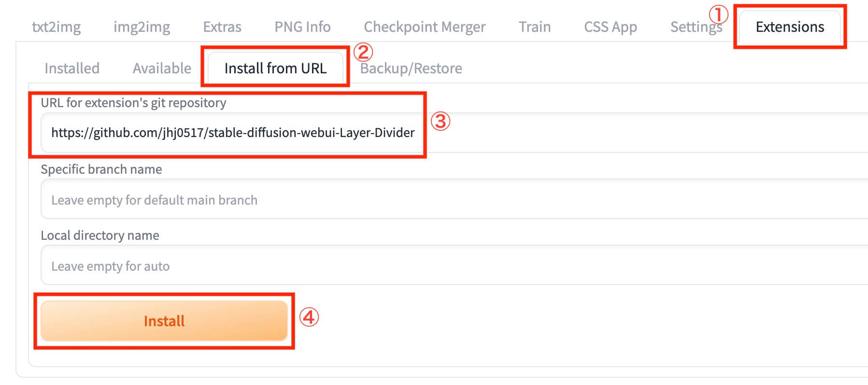
Task: Click the "Specific branch name" label text
Action: (x=101, y=169)
